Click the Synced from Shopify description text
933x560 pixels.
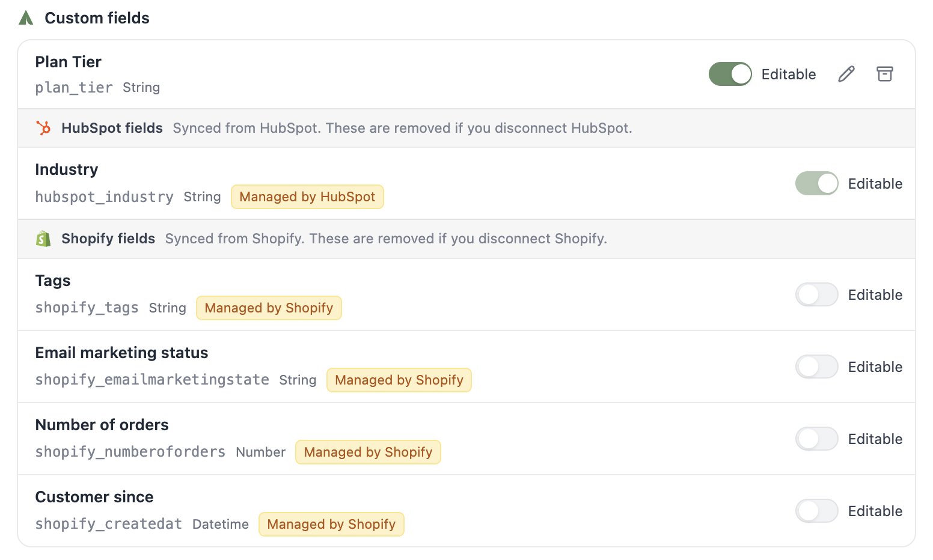click(386, 239)
